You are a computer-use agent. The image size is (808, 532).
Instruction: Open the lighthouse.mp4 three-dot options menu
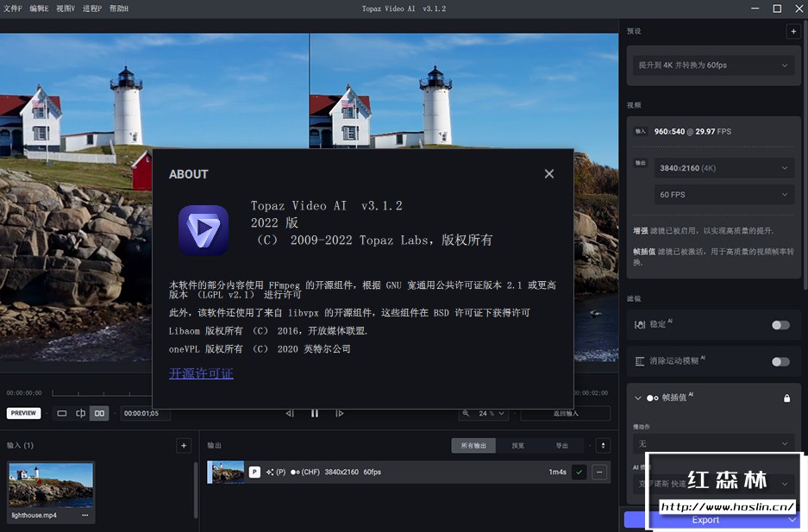click(85, 515)
